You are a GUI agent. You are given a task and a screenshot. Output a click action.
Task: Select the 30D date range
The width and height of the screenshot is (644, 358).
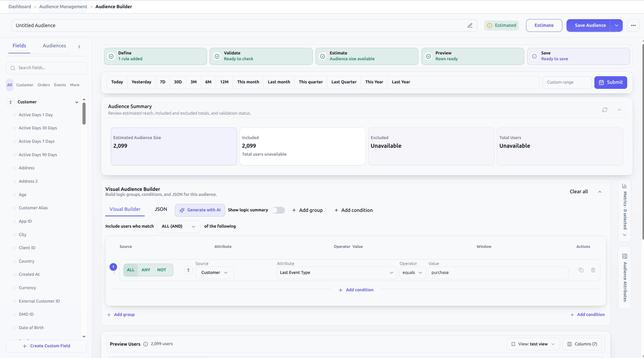178,82
